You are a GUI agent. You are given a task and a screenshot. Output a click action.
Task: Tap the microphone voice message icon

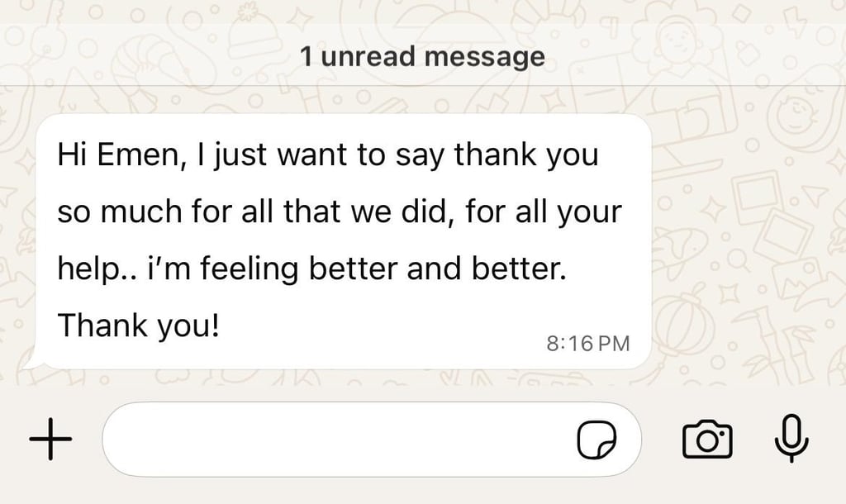click(x=791, y=438)
